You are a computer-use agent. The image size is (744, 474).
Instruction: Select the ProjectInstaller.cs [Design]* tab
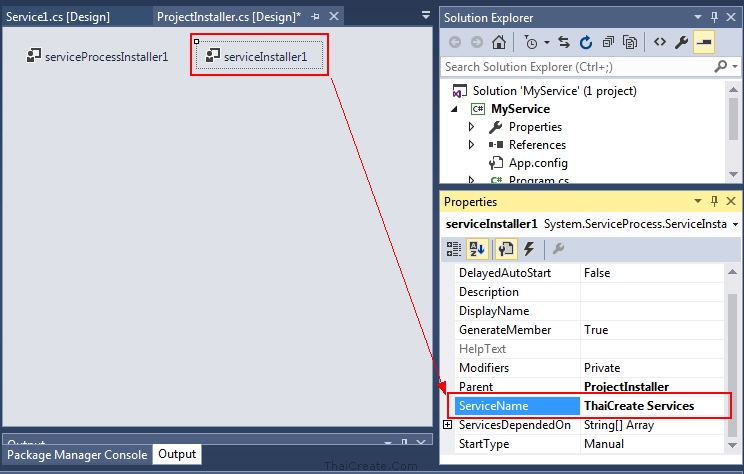[x=228, y=17]
